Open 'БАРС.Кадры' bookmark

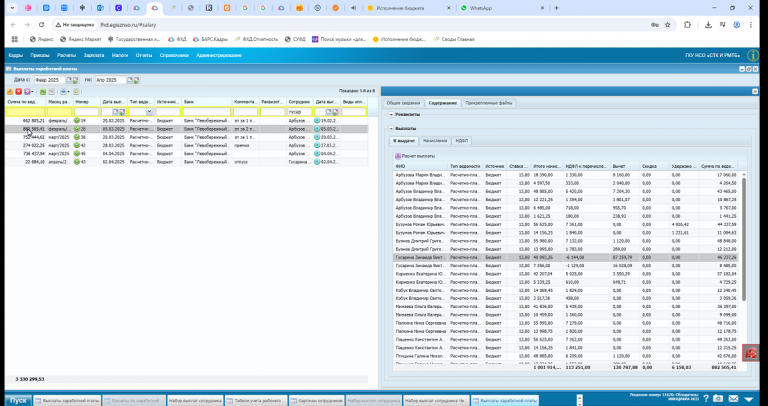(x=211, y=39)
